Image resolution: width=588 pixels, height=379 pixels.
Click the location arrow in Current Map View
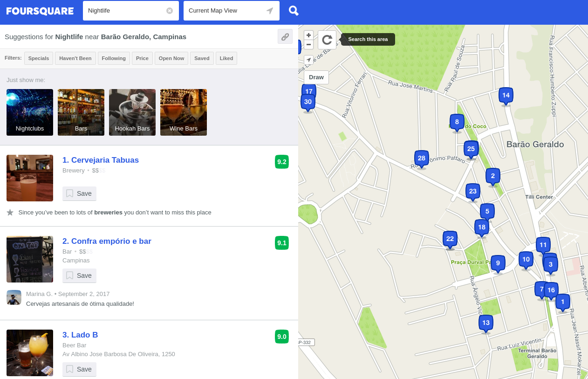pos(270,11)
